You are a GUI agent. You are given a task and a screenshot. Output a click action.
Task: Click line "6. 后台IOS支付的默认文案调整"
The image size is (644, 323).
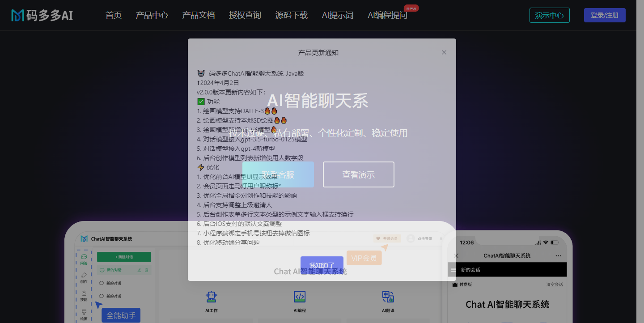tap(239, 224)
